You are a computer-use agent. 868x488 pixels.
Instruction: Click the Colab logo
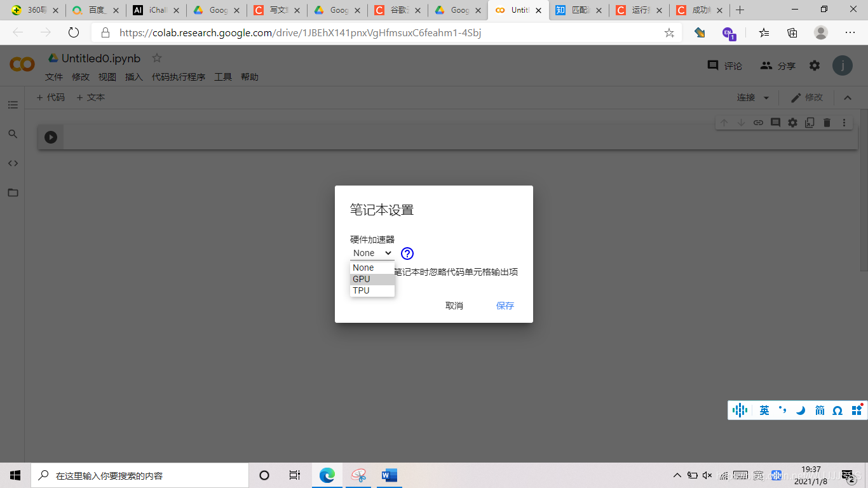pyautogui.click(x=22, y=64)
